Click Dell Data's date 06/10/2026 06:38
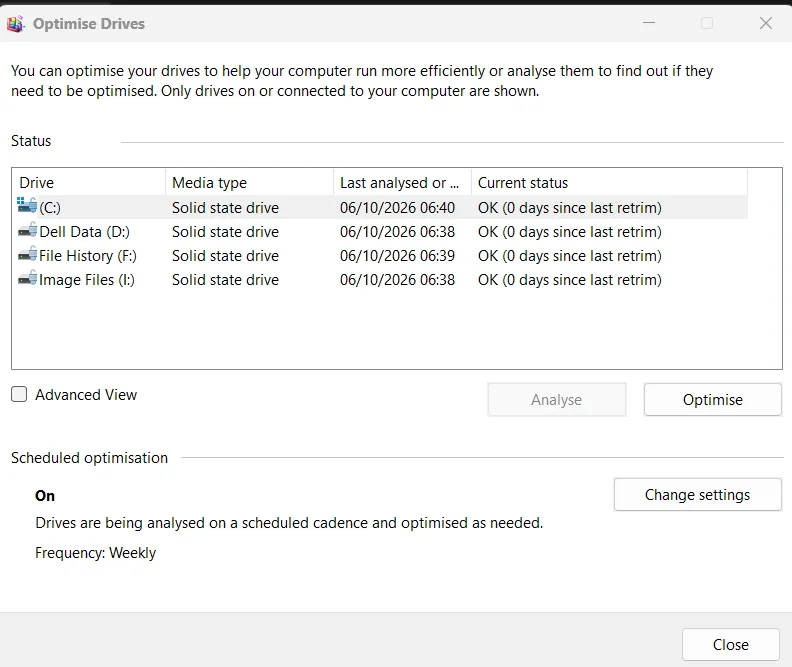 point(398,232)
